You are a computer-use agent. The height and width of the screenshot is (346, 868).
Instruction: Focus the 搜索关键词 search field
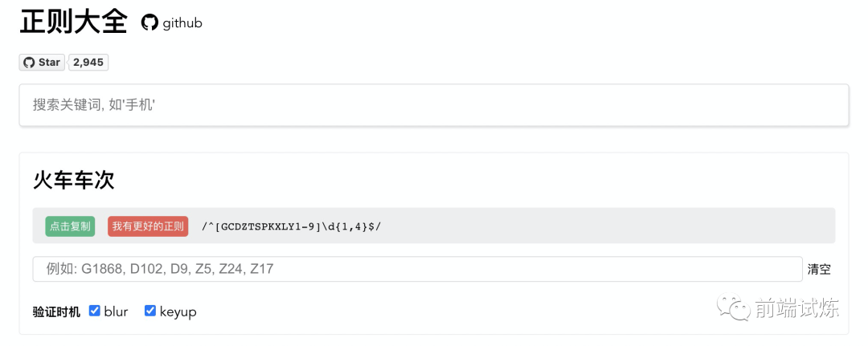pos(434,105)
